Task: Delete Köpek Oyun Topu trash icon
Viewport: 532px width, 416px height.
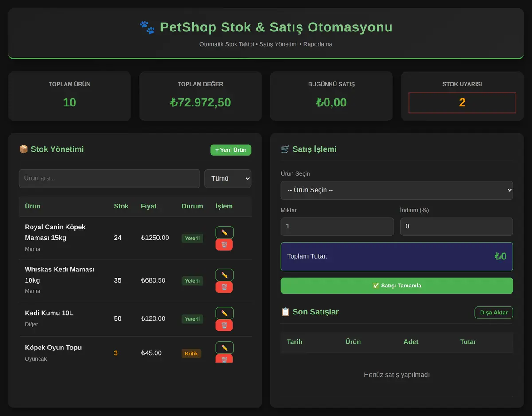Action: [x=224, y=359]
